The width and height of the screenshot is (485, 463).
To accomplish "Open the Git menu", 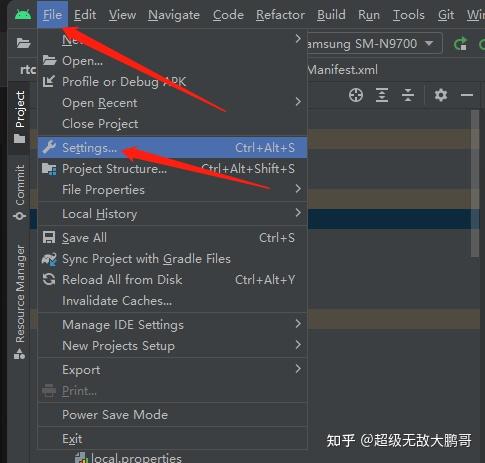I will (446, 15).
